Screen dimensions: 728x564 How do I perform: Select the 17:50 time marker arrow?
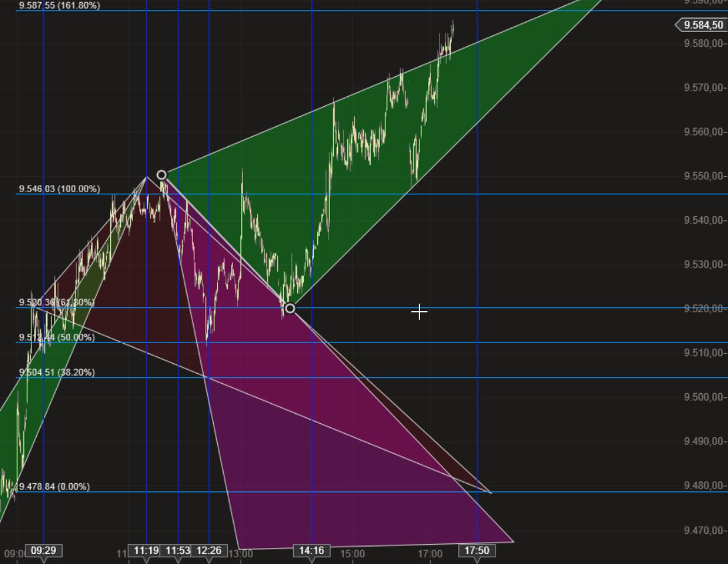[x=476, y=561]
